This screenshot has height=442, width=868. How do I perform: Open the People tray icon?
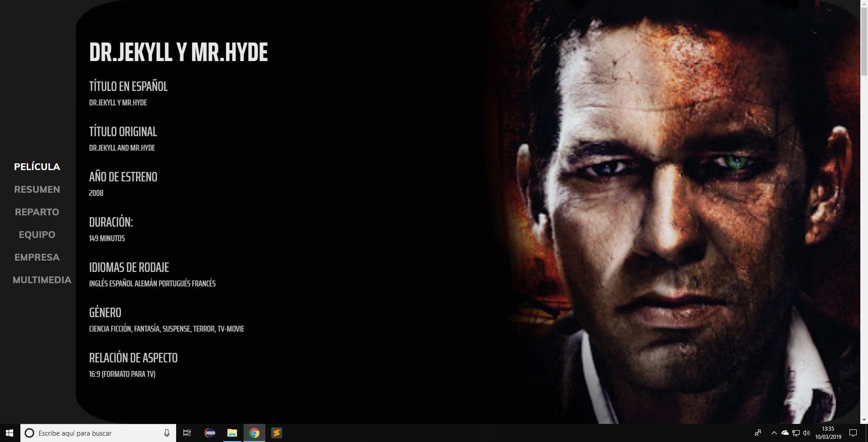(758, 433)
